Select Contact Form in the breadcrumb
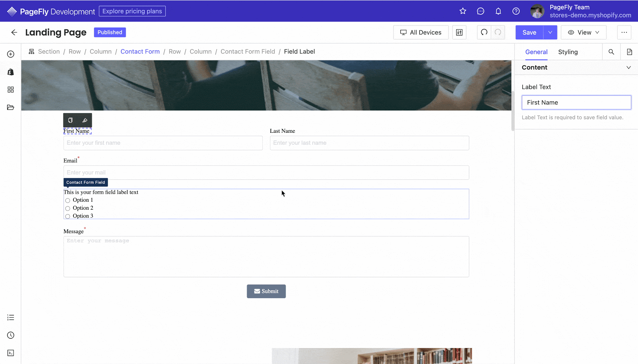 tap(140, 51)
